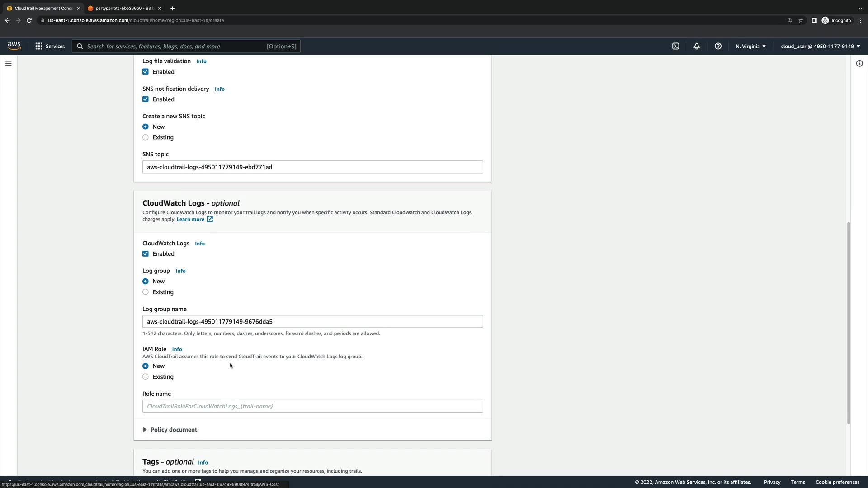Disable SNS notification delivery checkbox
This screenshot has width=868, height=488.
[x=146, y=99]
